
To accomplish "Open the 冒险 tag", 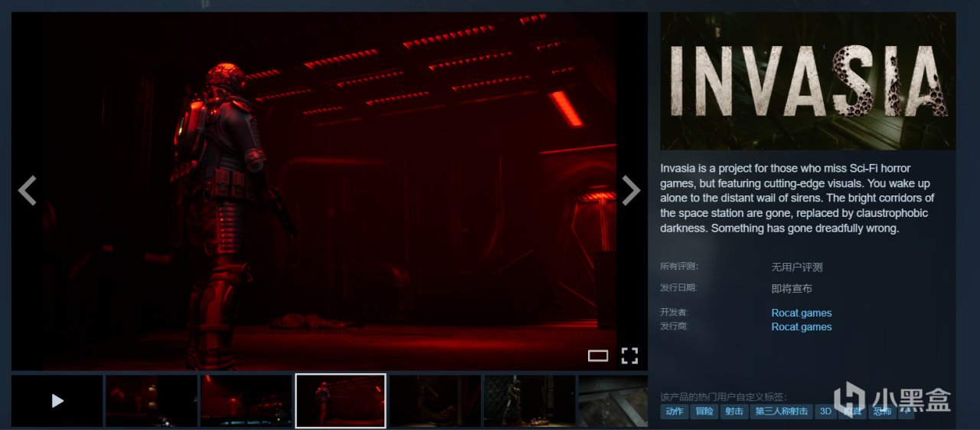I will tap(704, 412).
